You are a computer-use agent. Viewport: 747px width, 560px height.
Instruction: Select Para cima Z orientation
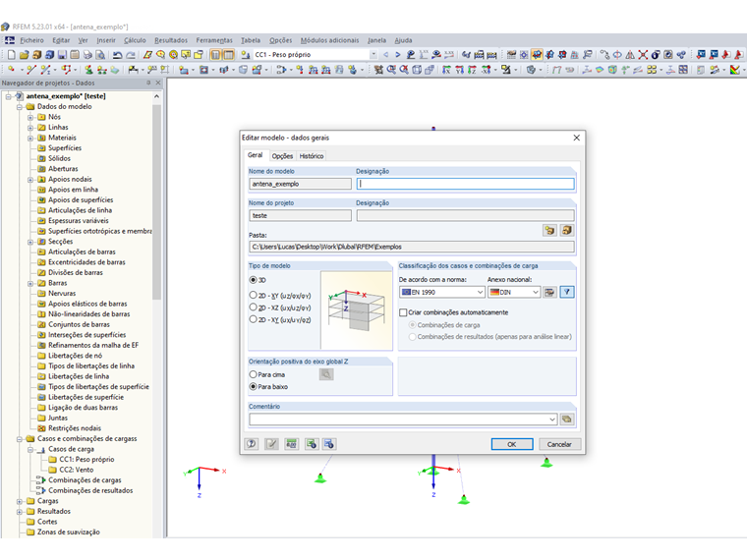tap(254, 374)
